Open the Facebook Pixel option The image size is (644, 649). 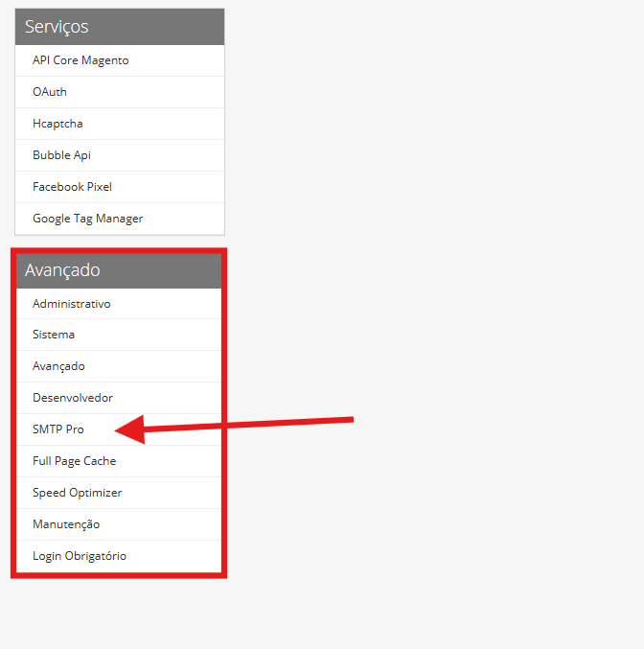[72, 187]
